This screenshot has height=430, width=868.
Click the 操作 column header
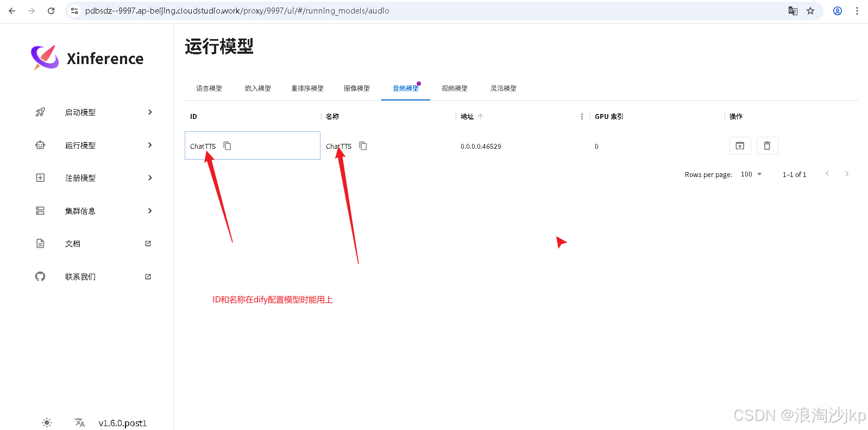coord(736,116)
